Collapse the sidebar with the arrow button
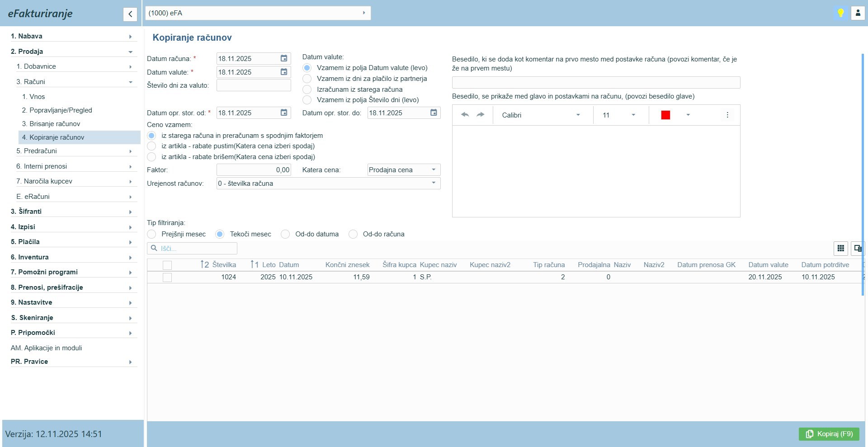 tap(130, 14)
